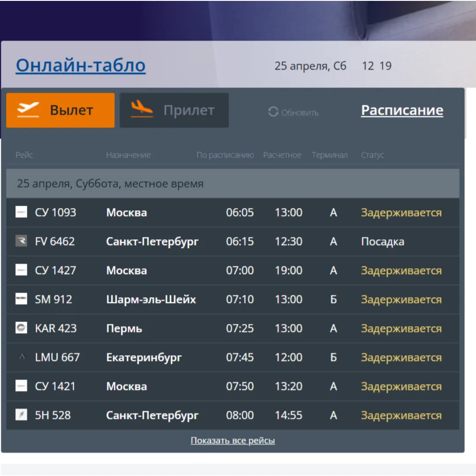
Task: Click the Посадка status of FV 6462
Action: point(383,242)
